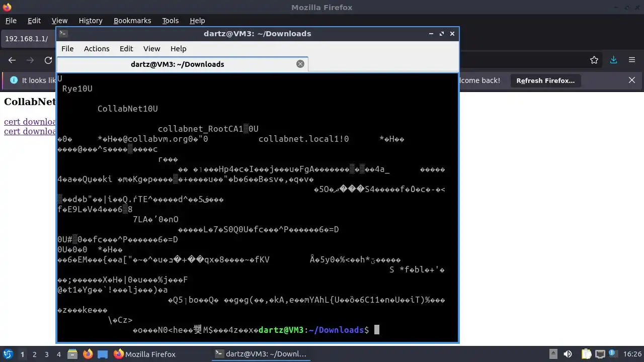Maximize the terminal window
644x362 pixels.
click(442, 34)
